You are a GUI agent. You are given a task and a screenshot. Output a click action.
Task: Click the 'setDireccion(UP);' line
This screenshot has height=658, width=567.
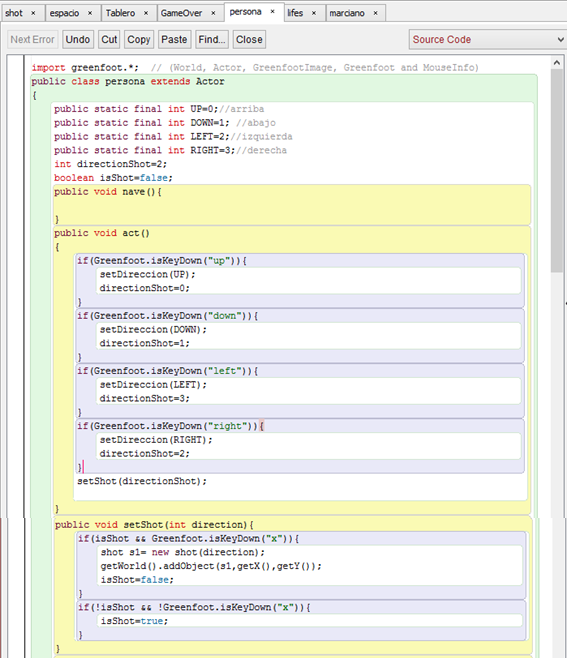point(147,274)
